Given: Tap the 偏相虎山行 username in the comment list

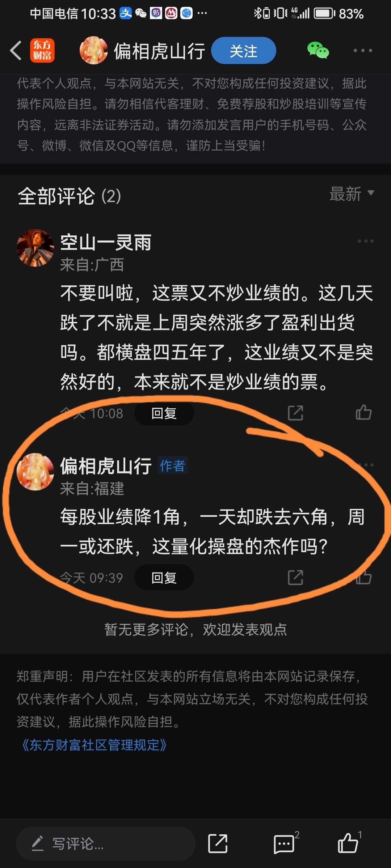Looking at the screenshot, I should point(106,465).
